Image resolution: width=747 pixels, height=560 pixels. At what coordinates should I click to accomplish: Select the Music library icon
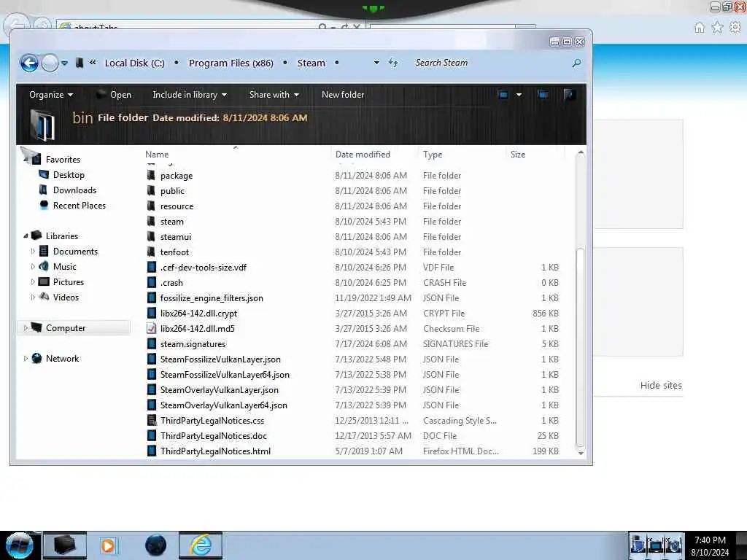44,266
